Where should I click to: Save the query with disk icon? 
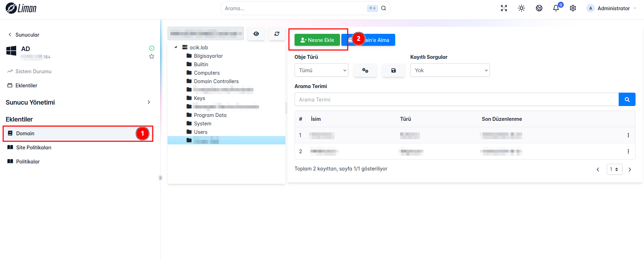click(x=393, y=70)
